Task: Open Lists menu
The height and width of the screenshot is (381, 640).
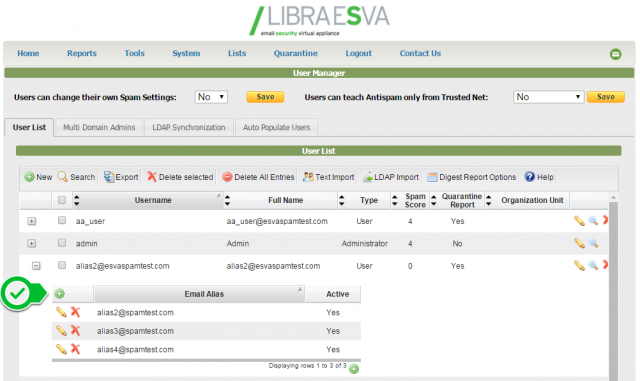Action: pos(237,53)
